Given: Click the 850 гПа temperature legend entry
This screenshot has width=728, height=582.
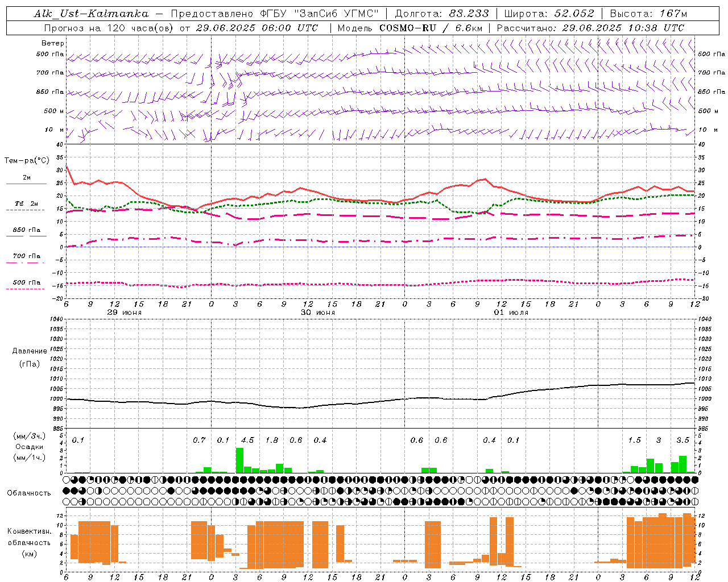Looking at the screenshot, I should pos(26,230).
